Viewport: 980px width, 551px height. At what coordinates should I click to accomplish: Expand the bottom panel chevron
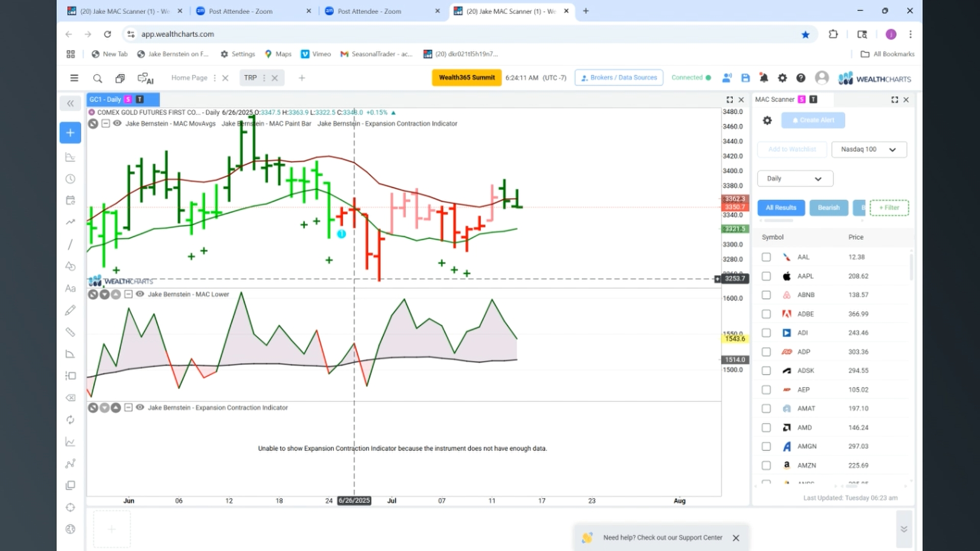click(904, 529)
